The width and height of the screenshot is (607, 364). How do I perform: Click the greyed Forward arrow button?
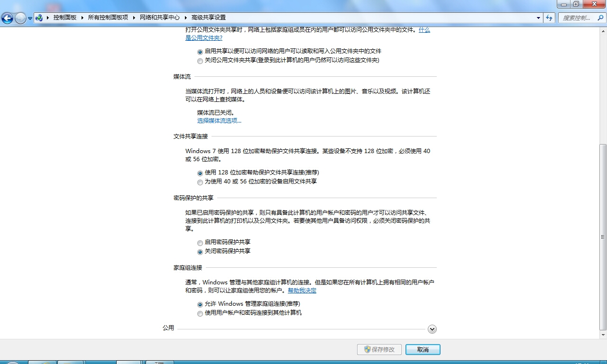pyautogui.click(x=20, y=18)
